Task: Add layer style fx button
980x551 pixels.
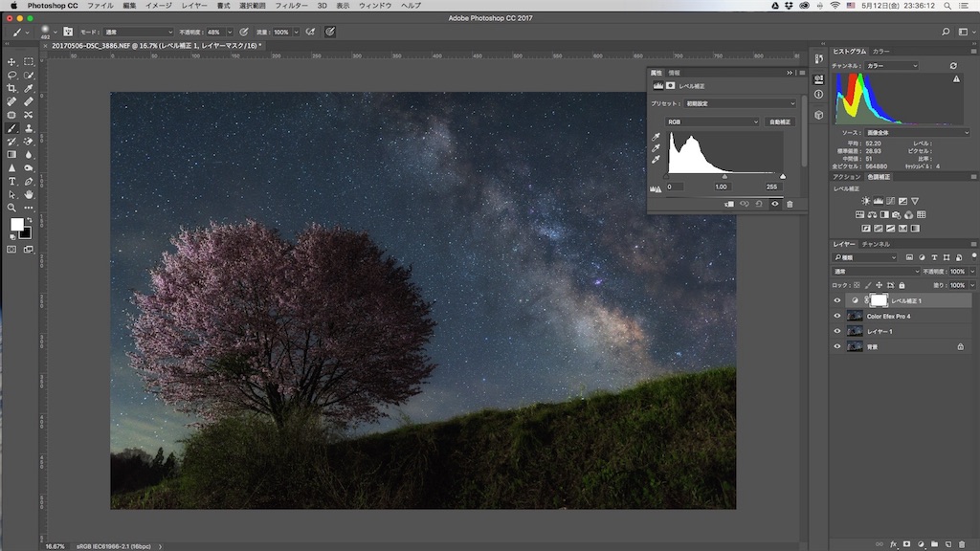Action: coord(893,544)
